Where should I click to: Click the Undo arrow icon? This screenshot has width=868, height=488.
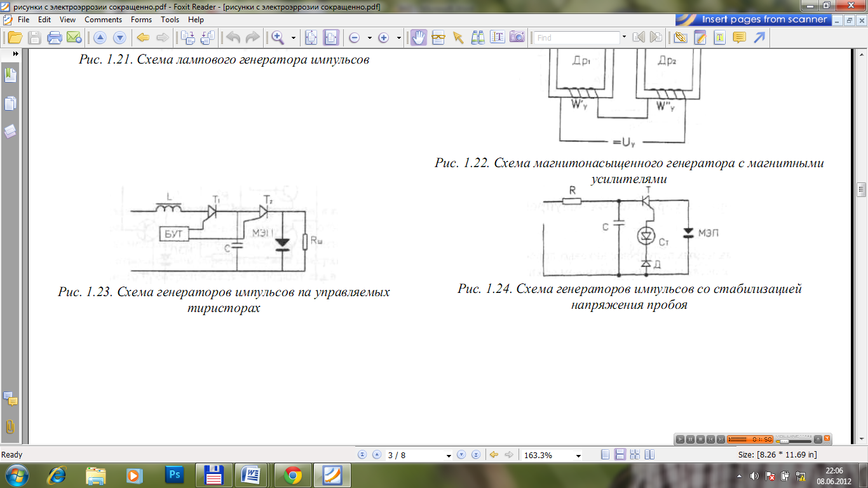[234, 37]
